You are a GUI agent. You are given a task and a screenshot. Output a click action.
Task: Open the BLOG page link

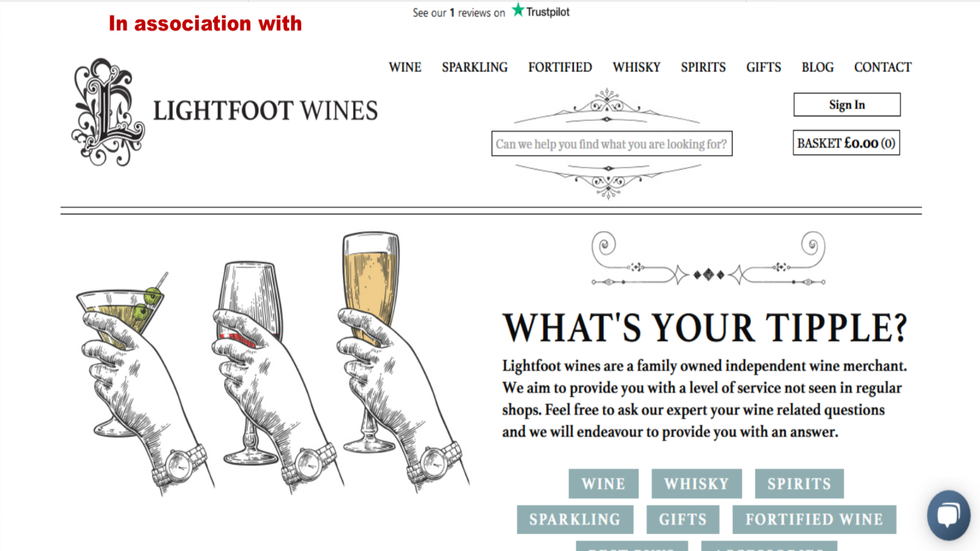tap(817, 67)
